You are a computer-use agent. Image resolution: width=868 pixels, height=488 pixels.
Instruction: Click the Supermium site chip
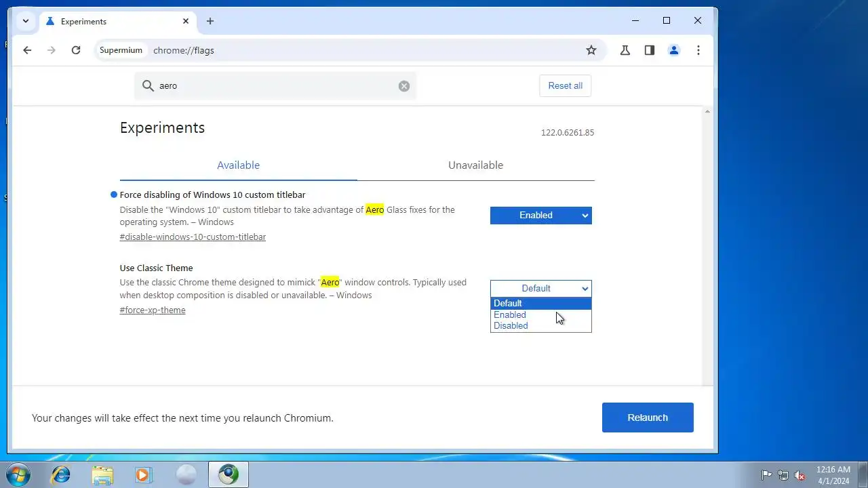pyautogui.click(x=121, y=50)
